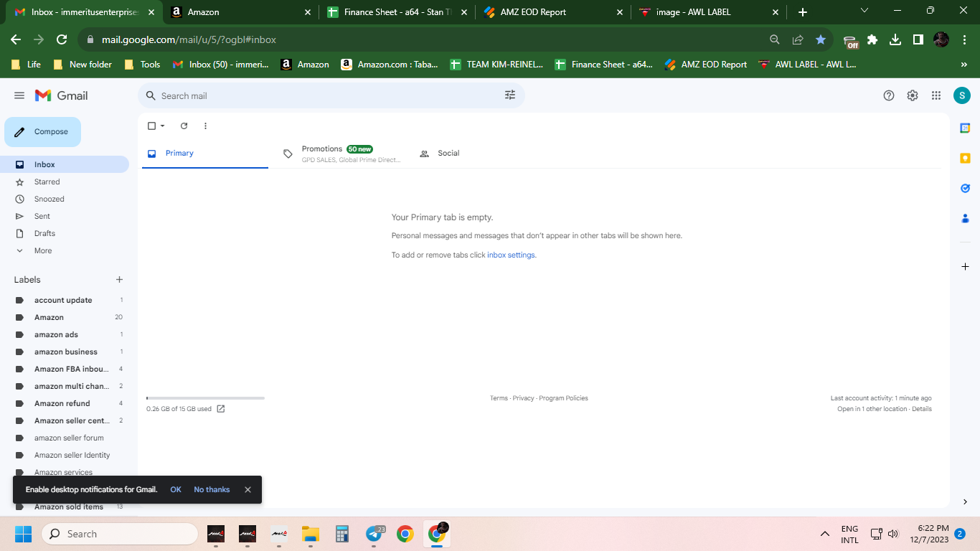The image size is (980, 551).
Task: Open Google Tasks side panel icon
Action: coord(965,188)
